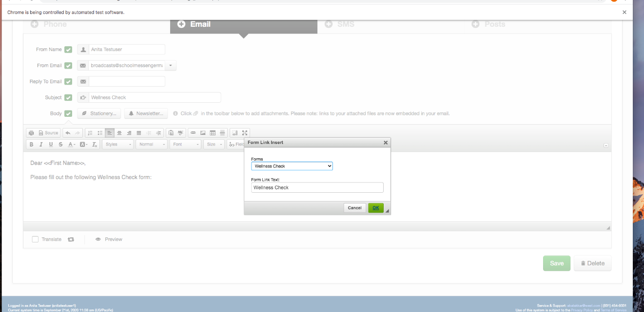Enable the Translate checkbox

pyautogui.click(x=35, y=239)
